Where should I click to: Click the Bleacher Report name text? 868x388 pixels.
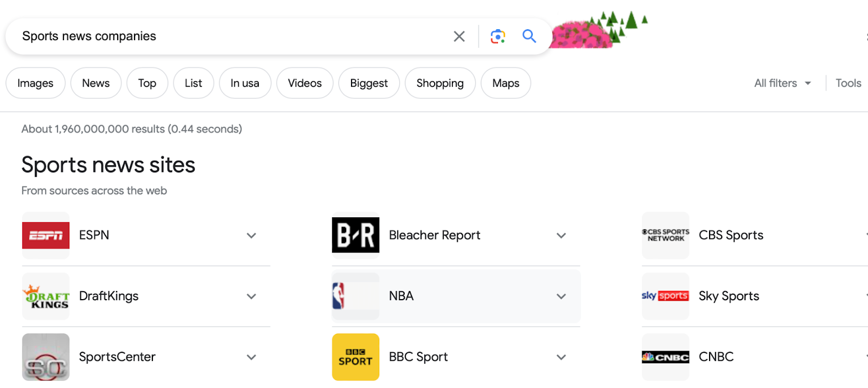435,235
